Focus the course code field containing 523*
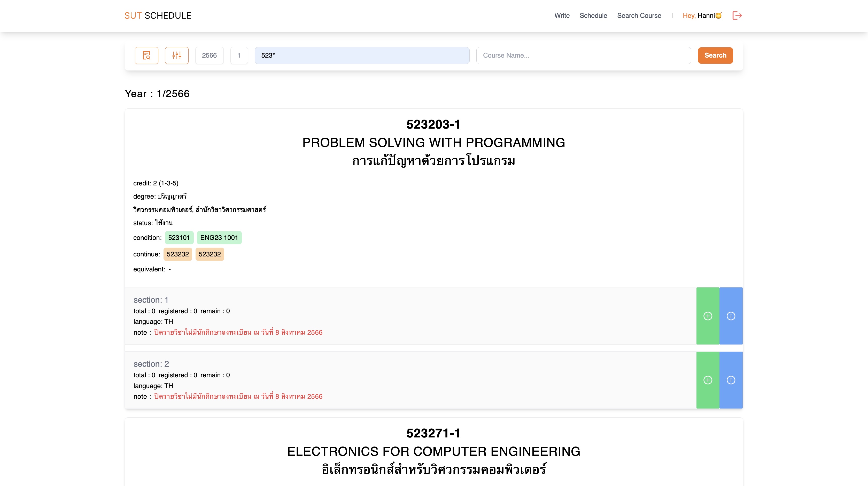Screen dimensions: 868x486 [x=362, y=56]
